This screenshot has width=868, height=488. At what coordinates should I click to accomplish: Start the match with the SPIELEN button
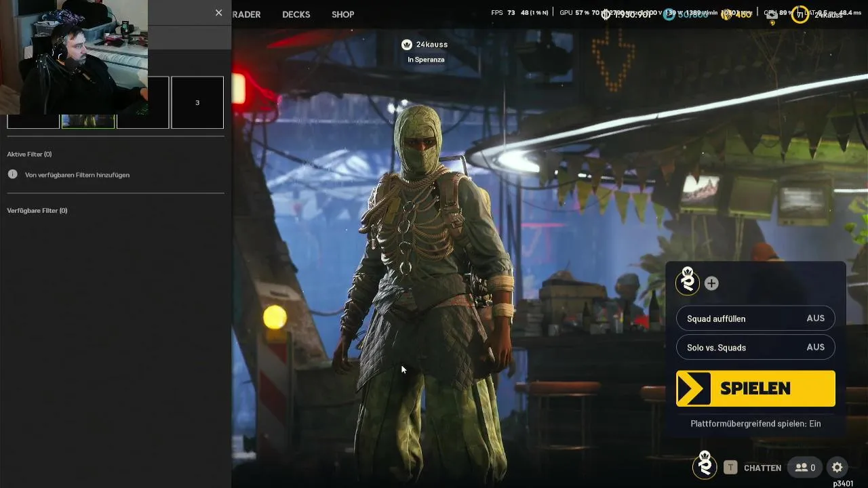[755, 388]
